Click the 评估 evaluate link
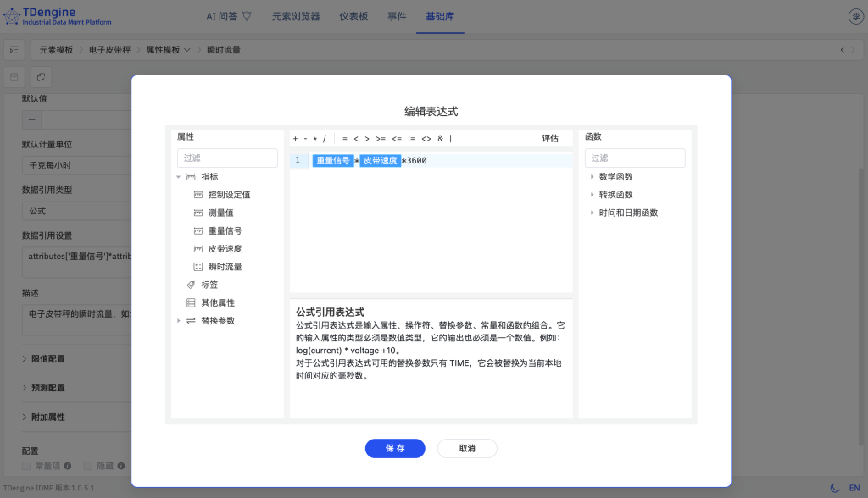Viewport: 868px width, 498px height. click(x=550, y=137)
